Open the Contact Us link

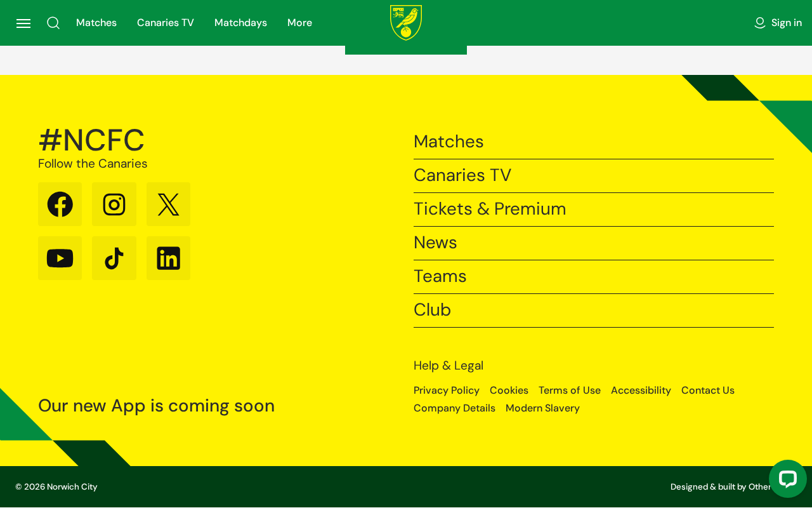tap(708, 391)
